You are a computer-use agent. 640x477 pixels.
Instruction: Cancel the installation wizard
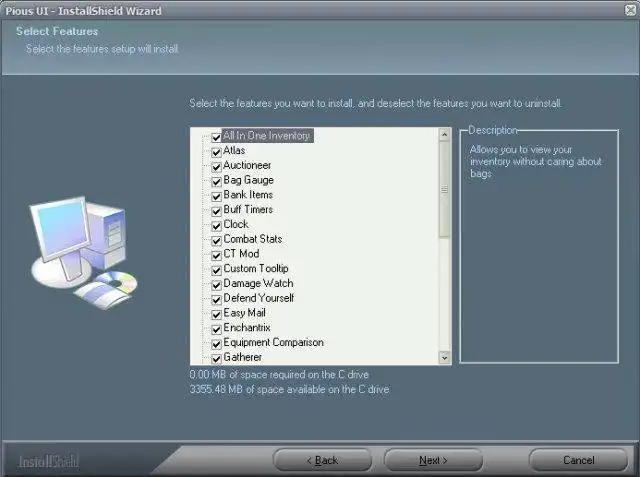[x=578, y=460]
